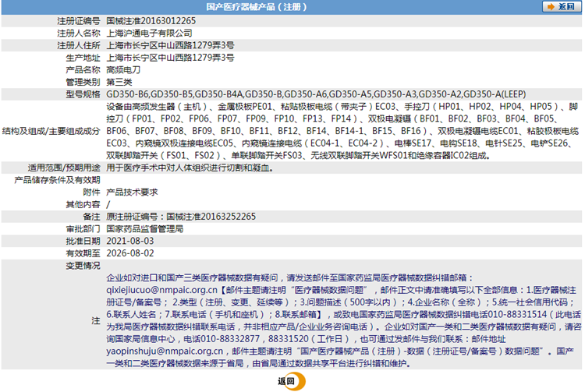
Task: Click expiry date 2026-08-02
Action: pos(130,253)
